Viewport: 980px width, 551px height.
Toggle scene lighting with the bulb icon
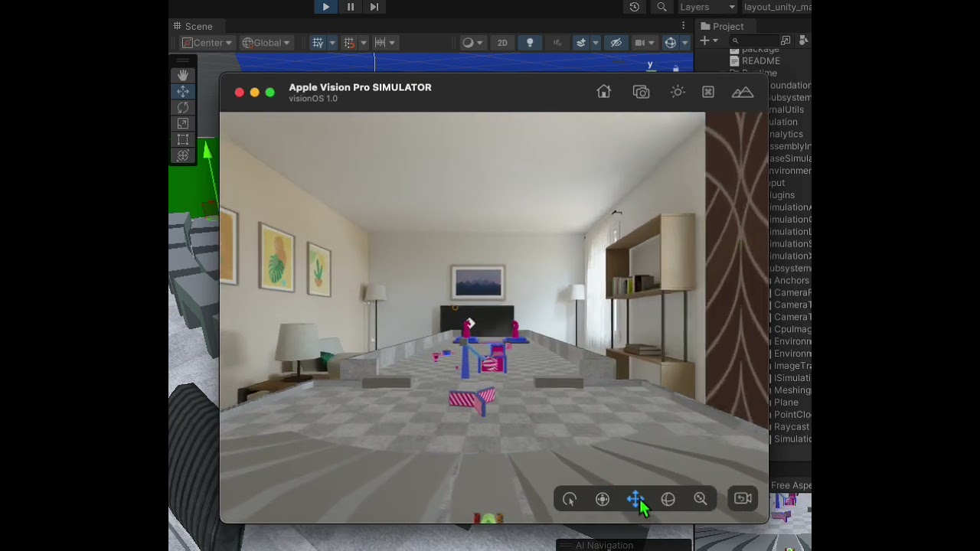pyautogui.click(x=530, y=42)
